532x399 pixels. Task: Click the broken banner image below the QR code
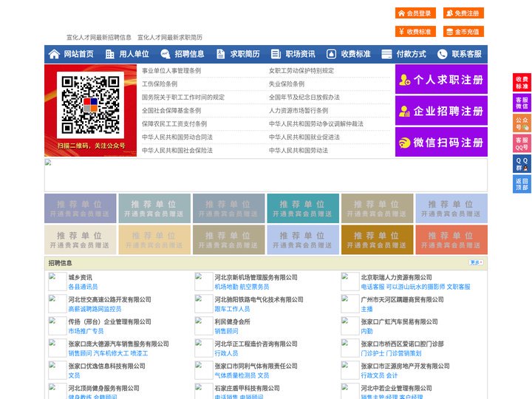tap(266, 175)
